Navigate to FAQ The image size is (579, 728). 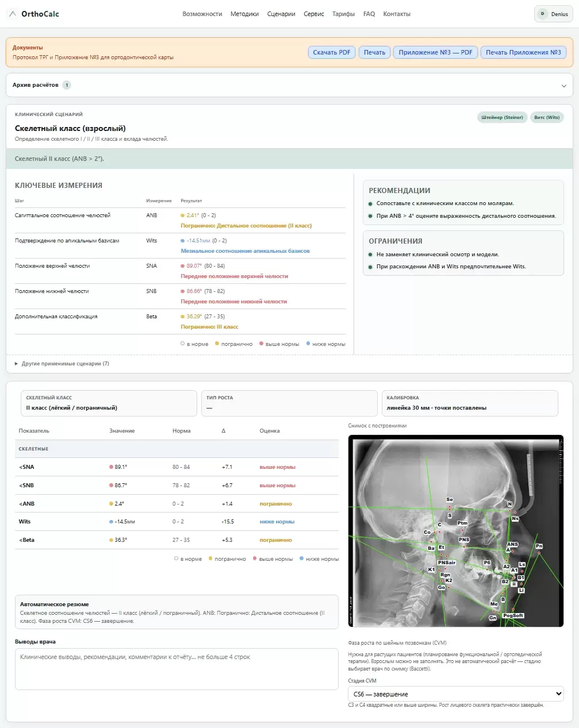[369, 14]
